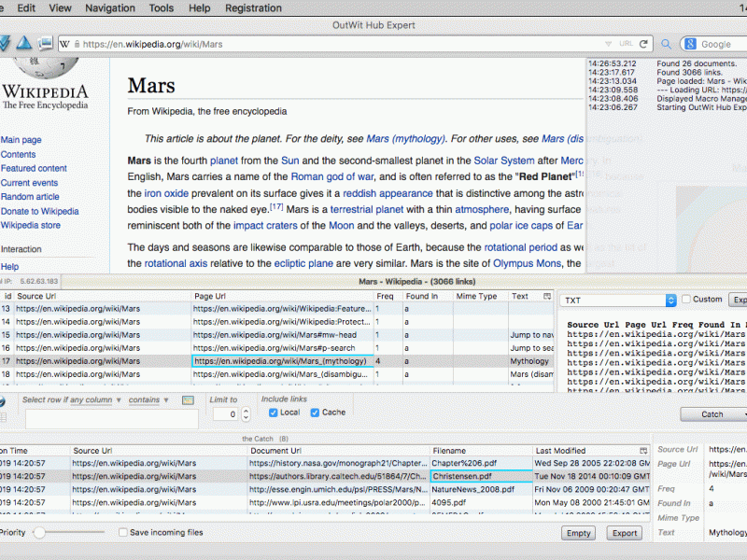Select the 4095.pdf catch row

click(x=324, y=502)
